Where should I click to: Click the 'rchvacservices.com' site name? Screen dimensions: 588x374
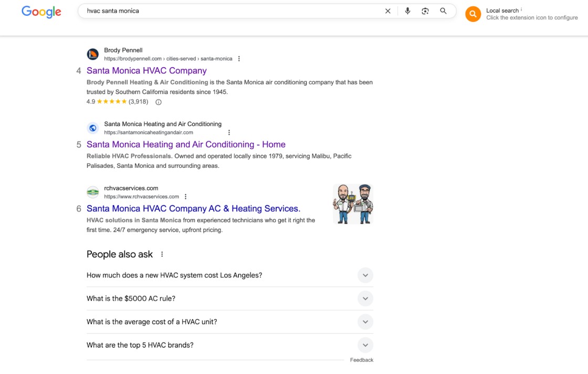pyautogui.click(x=131, y=188)
